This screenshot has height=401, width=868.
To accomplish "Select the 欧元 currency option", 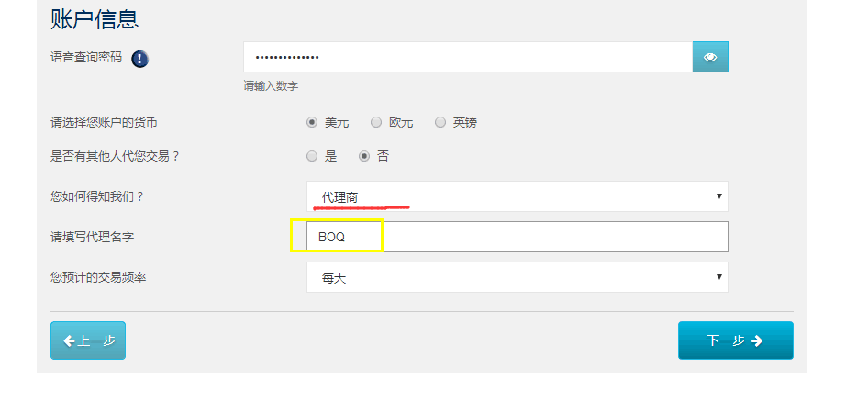I will click(376, 122).
